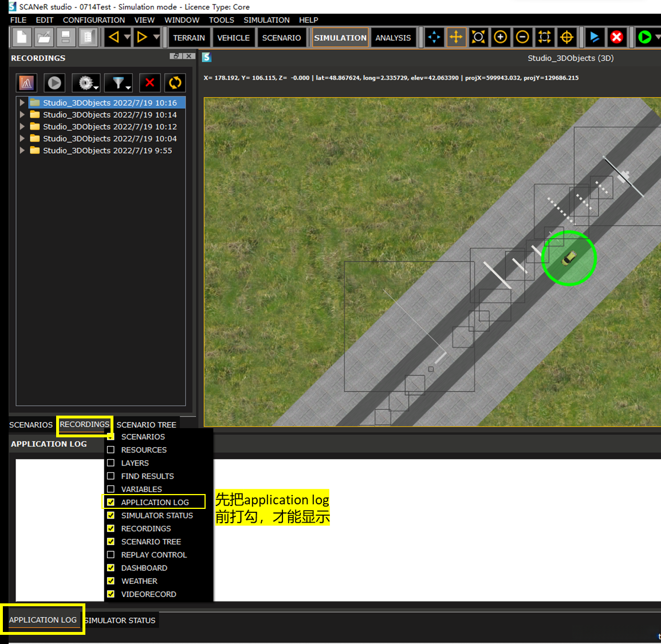Click the Save toolbar icon
The height and width of the screenshot is (644, 661).
66,37
